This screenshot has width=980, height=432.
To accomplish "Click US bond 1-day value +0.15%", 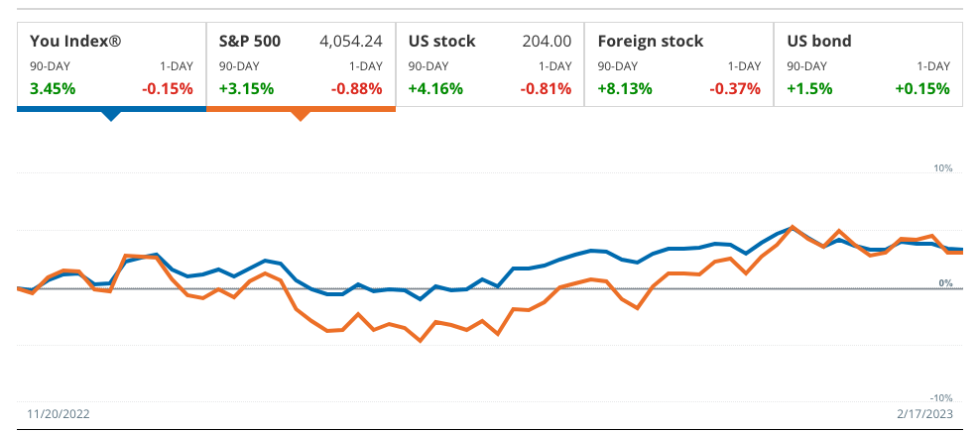I will coord(922,88).
